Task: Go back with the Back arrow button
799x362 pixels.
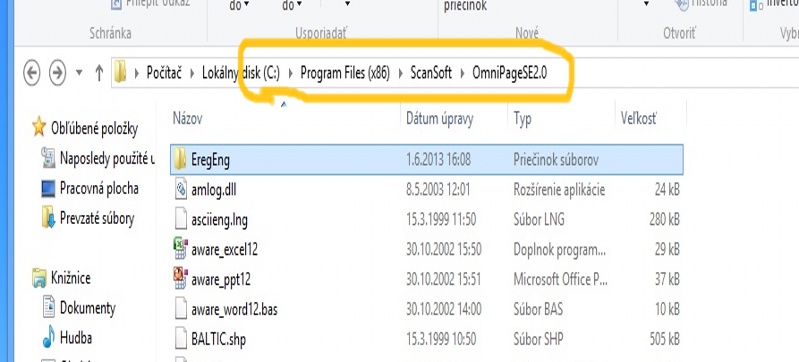Action: click(32, 73)
